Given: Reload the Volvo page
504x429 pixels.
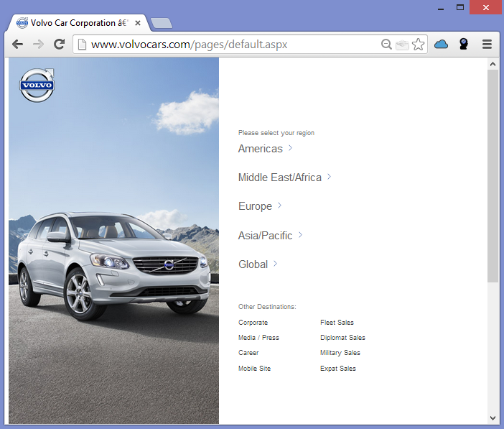Looking at the screenshot, I should tap(59, 44).
